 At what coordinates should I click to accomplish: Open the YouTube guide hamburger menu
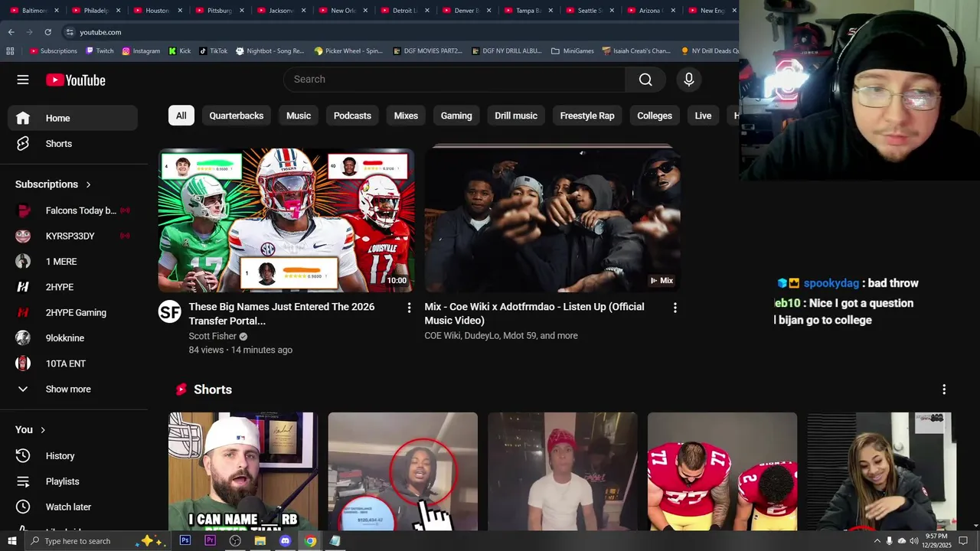(23, 80)
